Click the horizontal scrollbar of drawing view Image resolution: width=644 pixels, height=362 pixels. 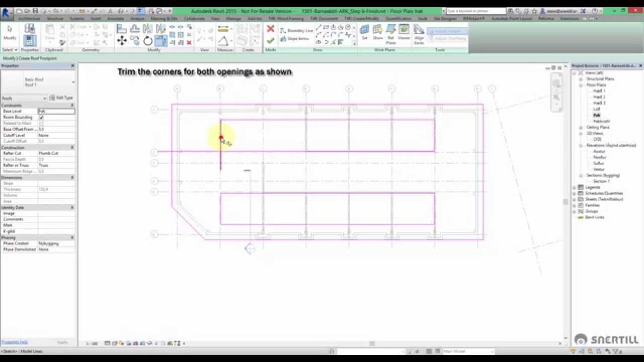[372, 343]
